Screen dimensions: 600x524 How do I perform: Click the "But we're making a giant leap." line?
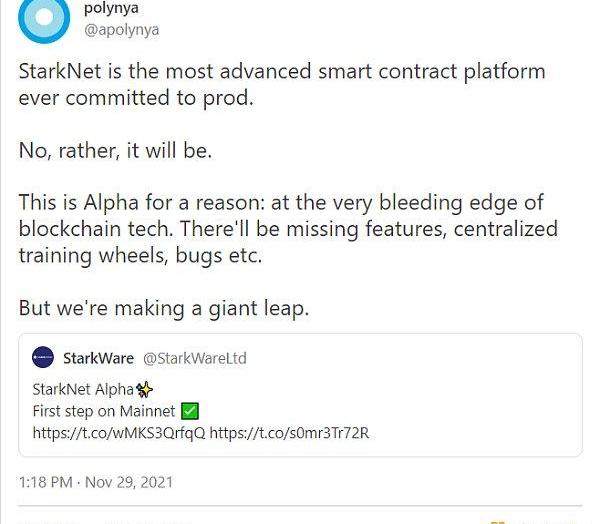pos(164,308)
